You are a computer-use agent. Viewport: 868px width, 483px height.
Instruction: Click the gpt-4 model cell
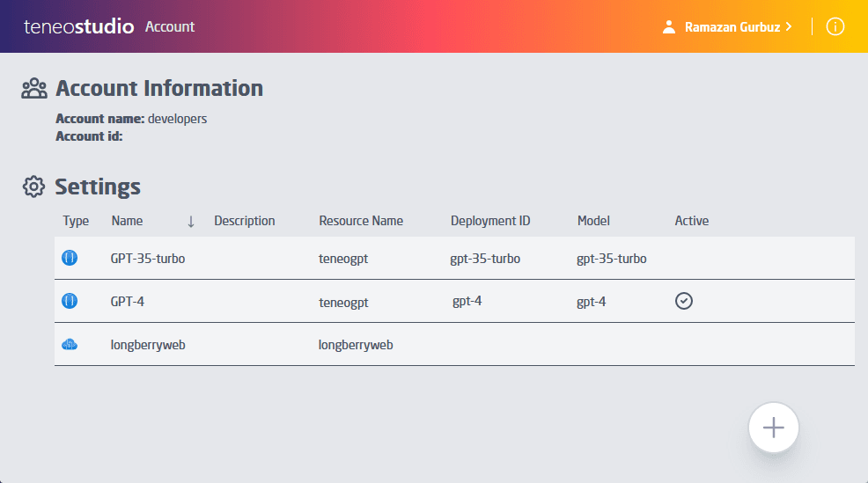(592, 302)
